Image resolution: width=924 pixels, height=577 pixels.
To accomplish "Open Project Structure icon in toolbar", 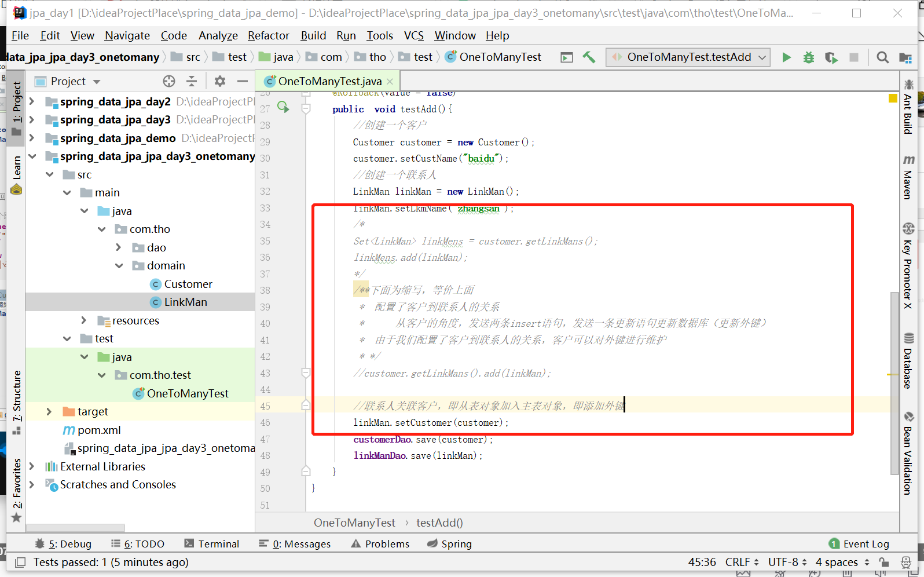I will tap(905, 57).
